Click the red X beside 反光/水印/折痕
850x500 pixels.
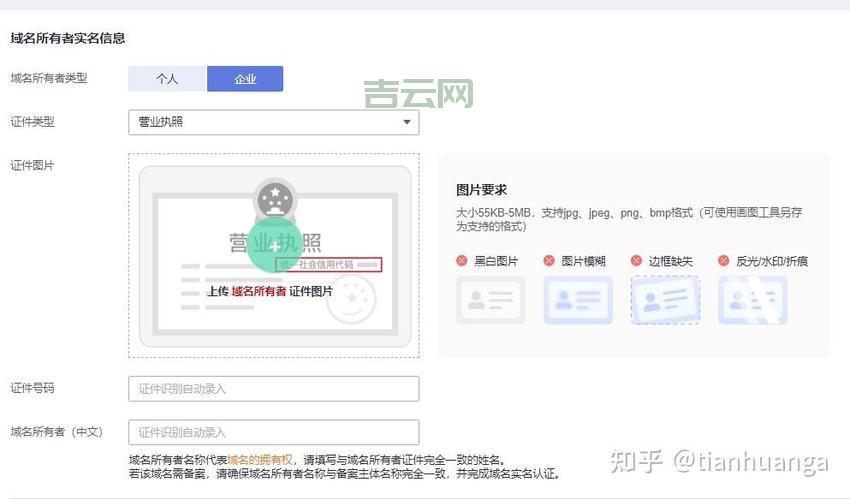(723, 261)
